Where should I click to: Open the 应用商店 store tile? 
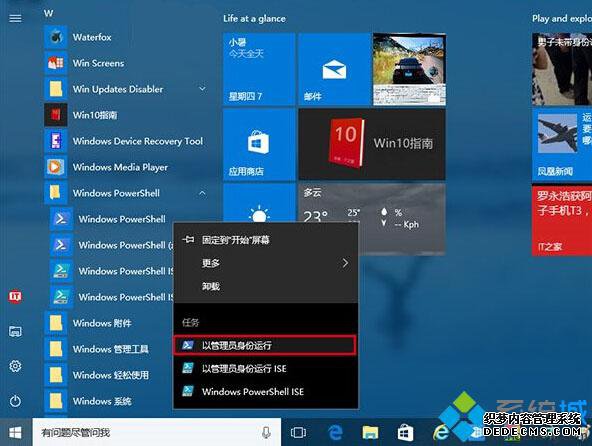pos(259,144)
